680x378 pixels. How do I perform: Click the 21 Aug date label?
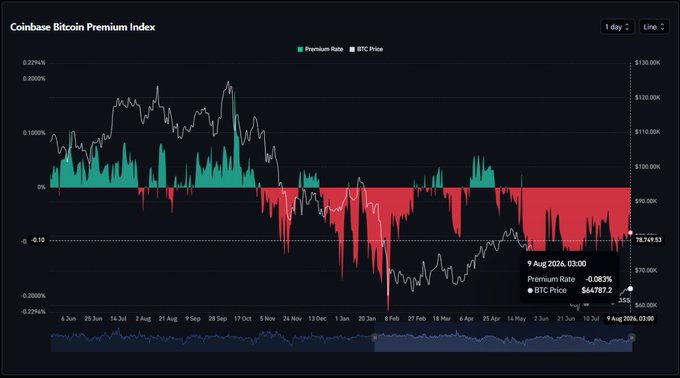tap(168, 319)
